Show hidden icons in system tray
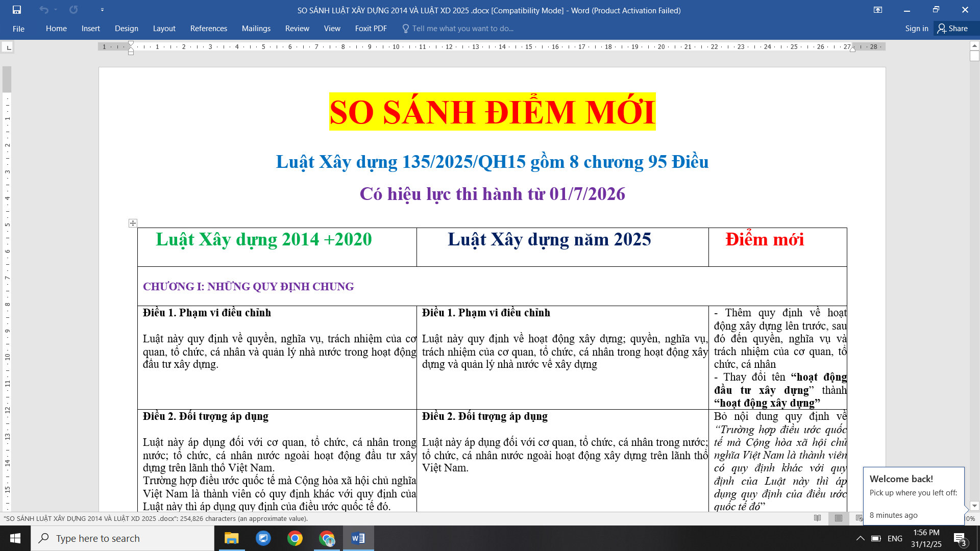 pyautogui.click(x=861, y=538)
